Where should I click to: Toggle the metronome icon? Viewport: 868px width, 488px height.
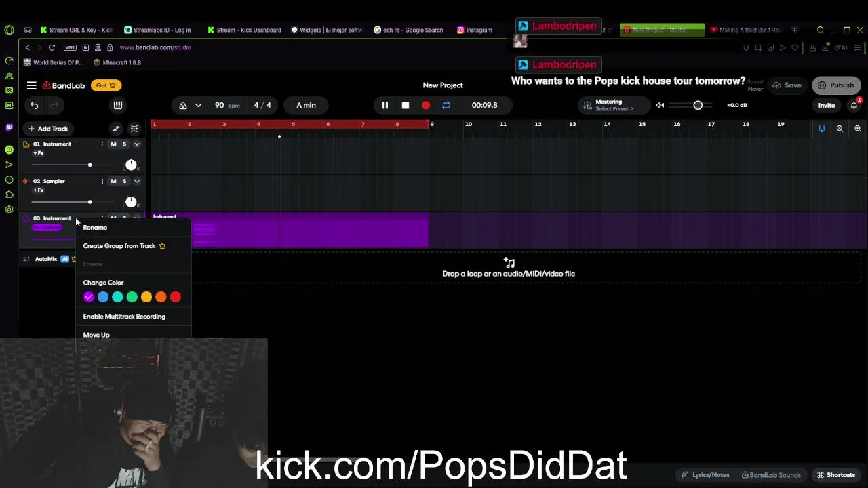pyautogui.click(x=182, y=105)
